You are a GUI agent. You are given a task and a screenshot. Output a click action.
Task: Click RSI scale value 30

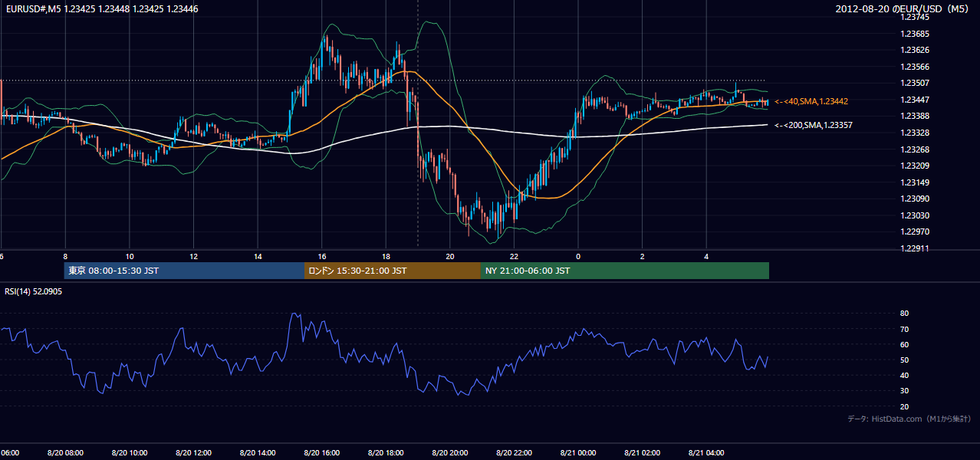coord(904,391)
